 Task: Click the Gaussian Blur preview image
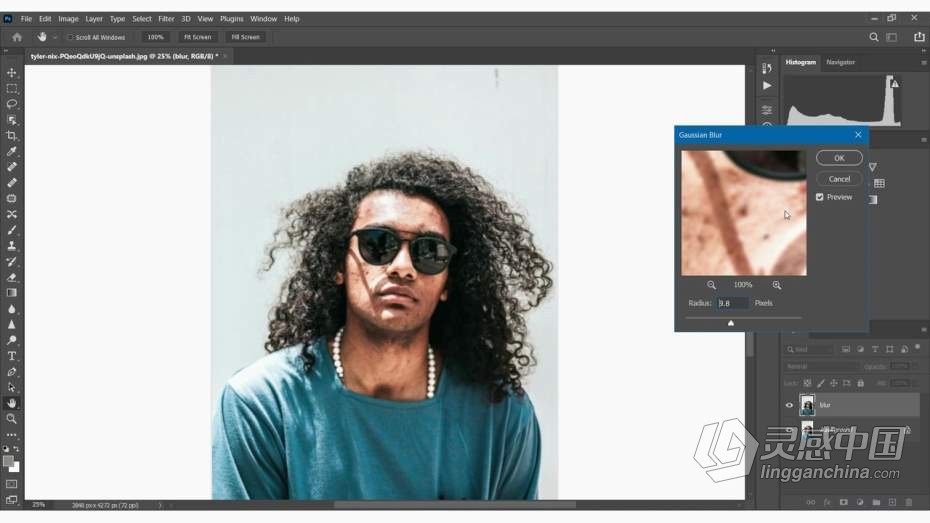click(744, 213)
